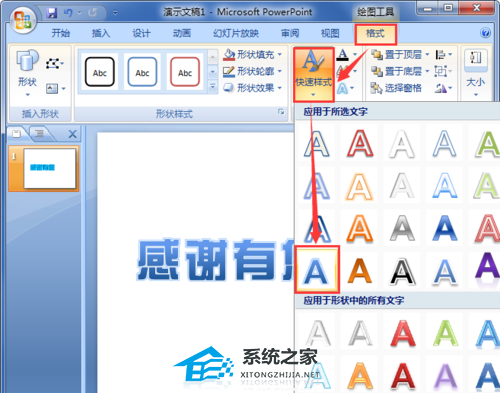Screen dimensions: 500x393
Task: Save the presentation from quick access toolbar
Action: click(x=52, y=13)
